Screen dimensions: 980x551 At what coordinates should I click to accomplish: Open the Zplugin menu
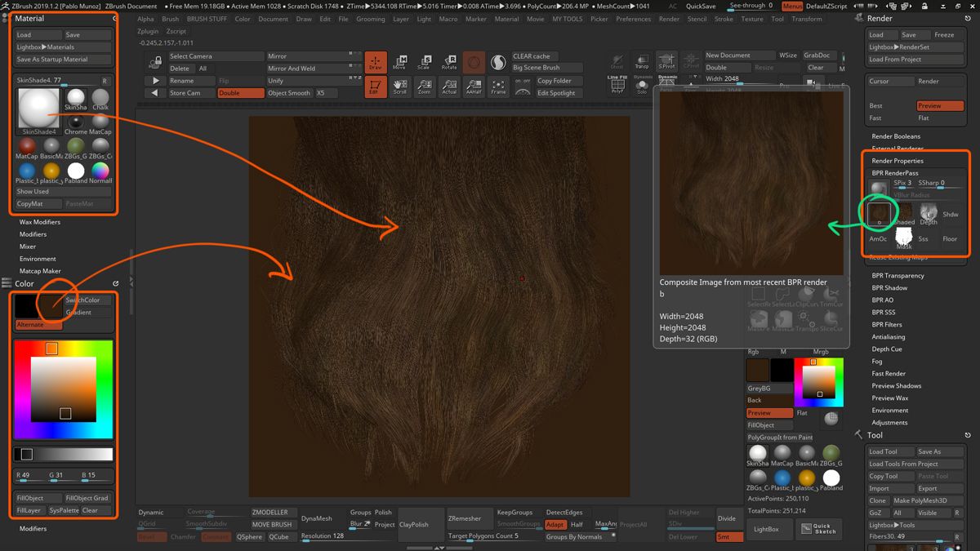[x=149, y=31]
